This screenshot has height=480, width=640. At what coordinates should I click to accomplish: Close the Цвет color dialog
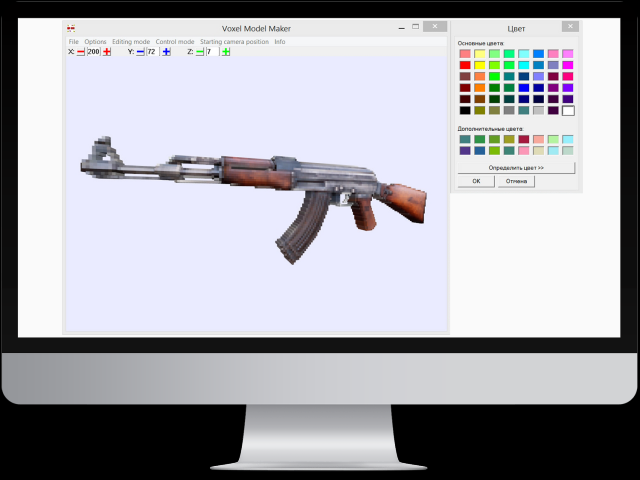coord(570,27)
